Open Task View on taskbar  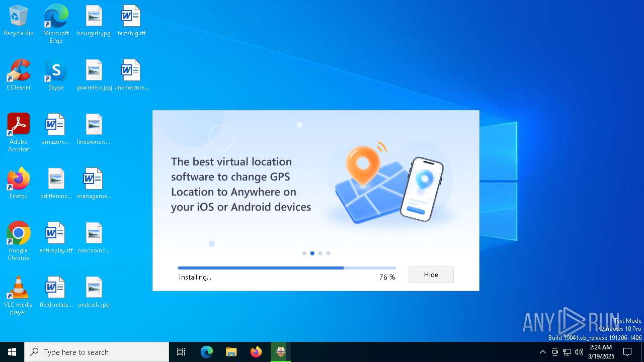[181, 352]
